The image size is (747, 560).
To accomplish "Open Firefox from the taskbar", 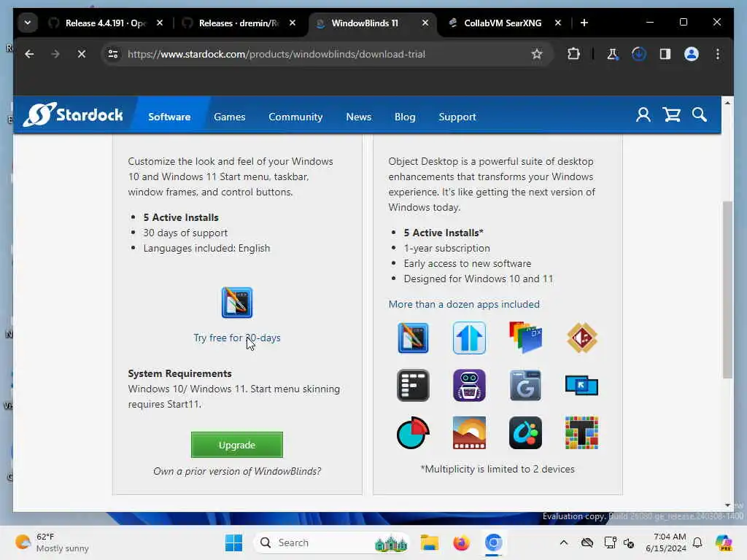I will click(461, 542).
